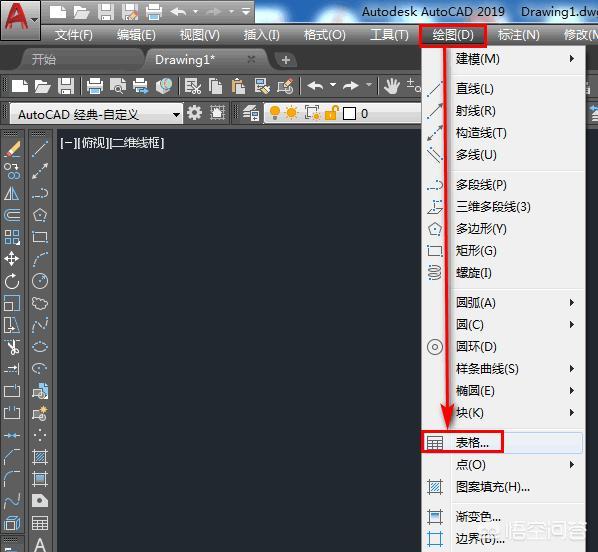Click the layer 0 color swatch
This screenshot has height=552, width=598.
pos(349,113)
